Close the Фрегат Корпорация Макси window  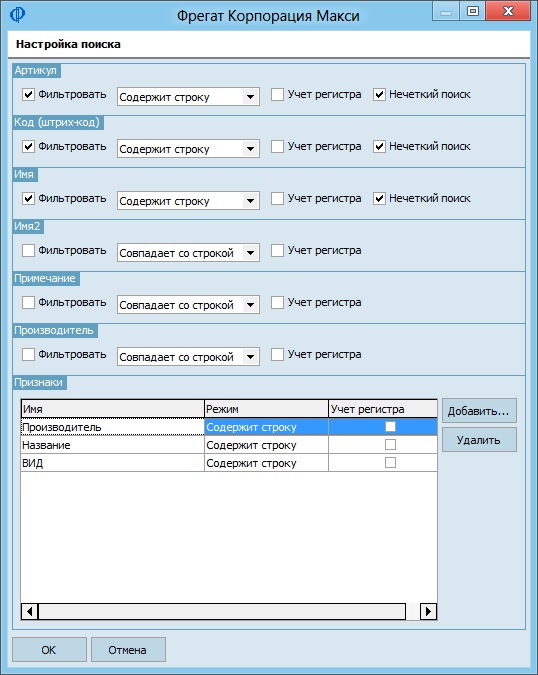pos(508,11)
